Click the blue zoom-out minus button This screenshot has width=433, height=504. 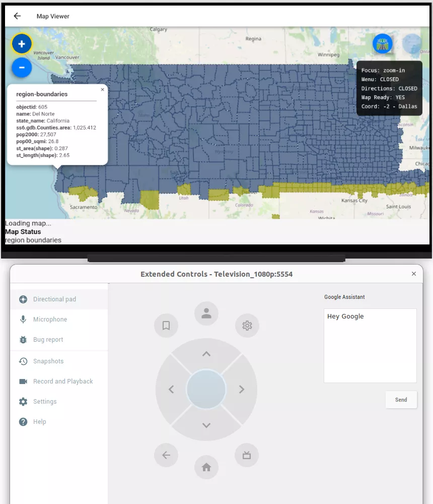coord(22,68)
